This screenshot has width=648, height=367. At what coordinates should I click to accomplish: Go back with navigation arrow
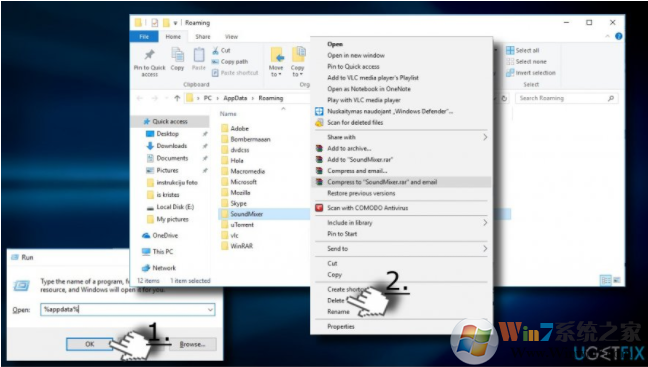pyautogui.click(x=140, y=98)
